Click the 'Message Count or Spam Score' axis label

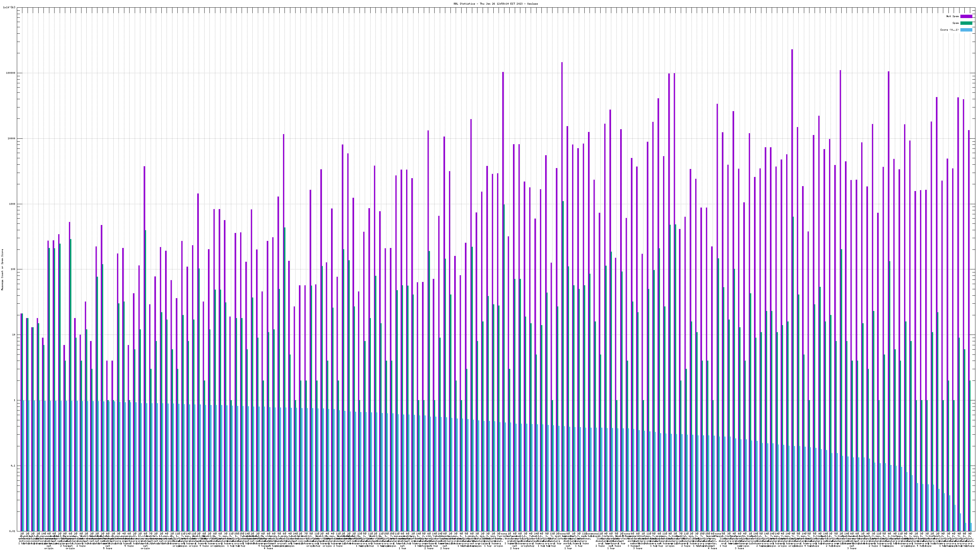click(2, 270)
